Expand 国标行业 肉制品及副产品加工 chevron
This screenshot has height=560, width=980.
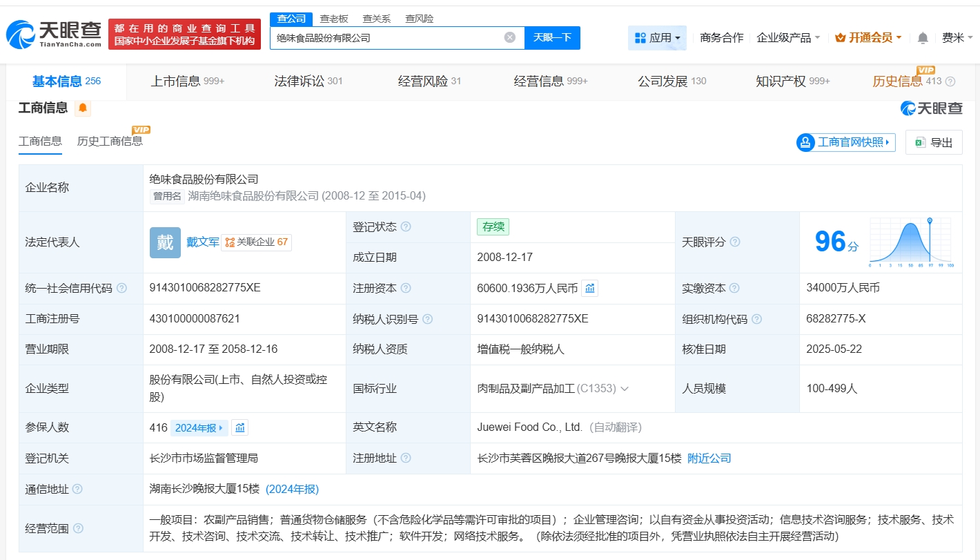point(625,389)
